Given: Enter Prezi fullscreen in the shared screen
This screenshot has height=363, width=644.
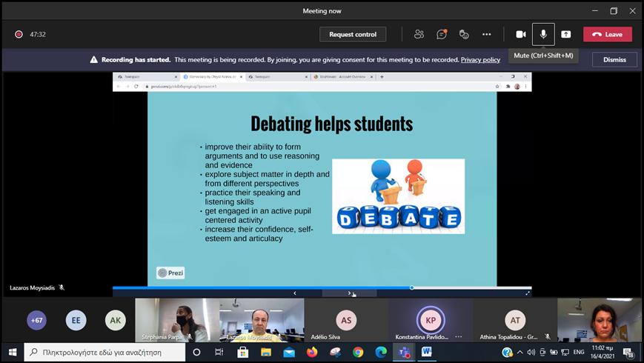Looking at the screenshot, I should tap(528, 293).
